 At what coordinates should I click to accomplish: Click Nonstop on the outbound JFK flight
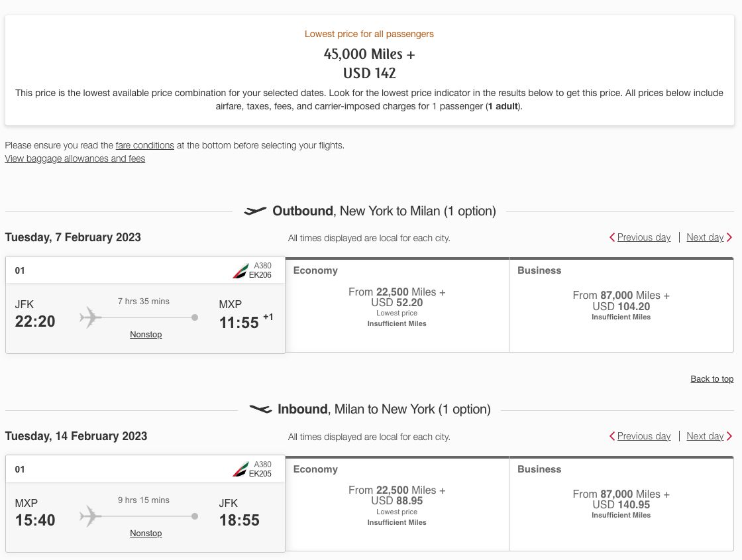click(x=145, y=334)
